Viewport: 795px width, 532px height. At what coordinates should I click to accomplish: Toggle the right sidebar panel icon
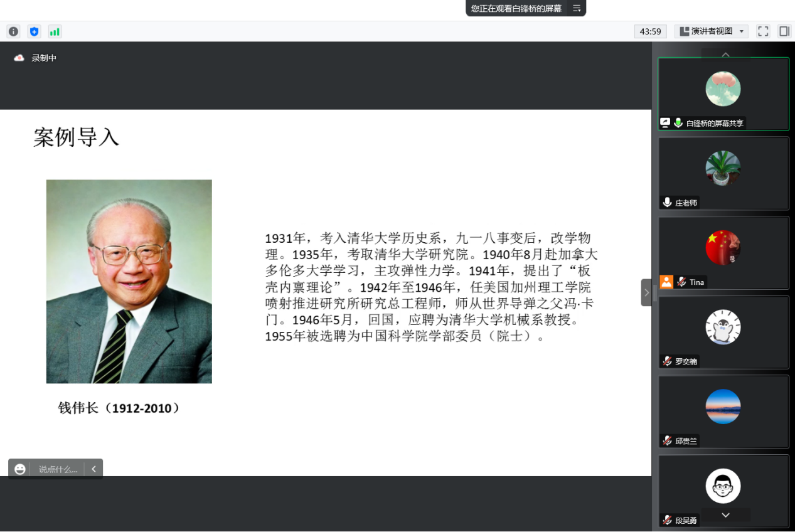click(x=784, y=31)
